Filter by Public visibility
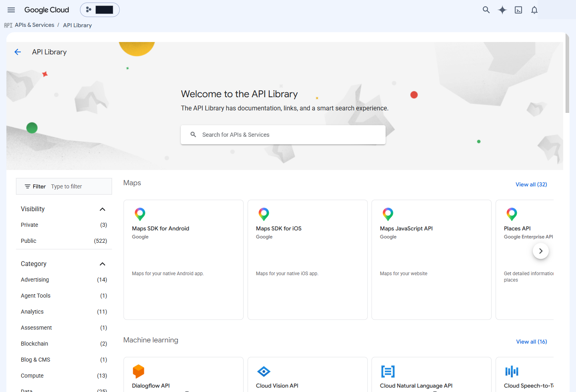This screenshot has height=392, width=576. tap(64, 241)
